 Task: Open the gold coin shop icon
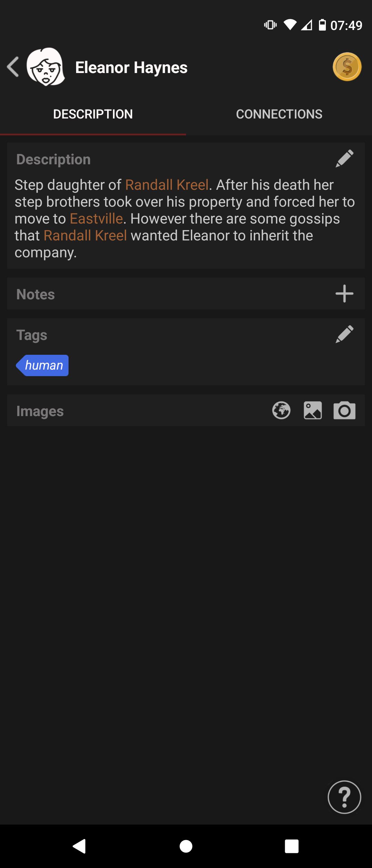(347, 67)
